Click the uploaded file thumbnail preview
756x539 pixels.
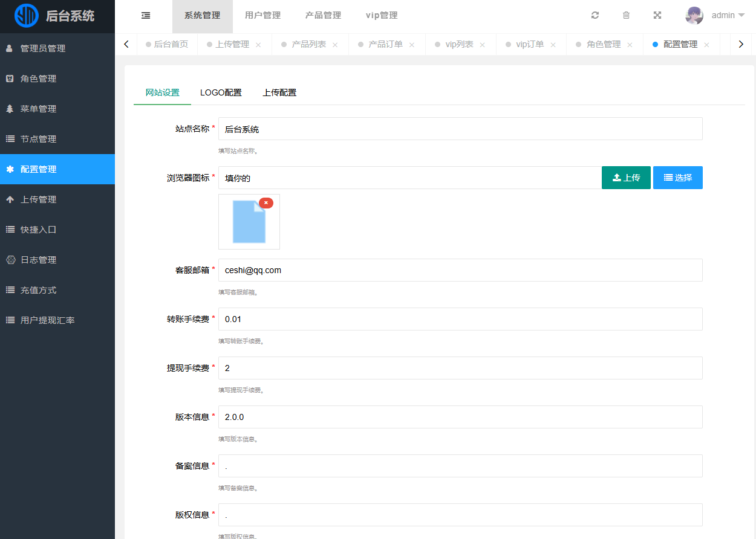(x=249, y=222)
